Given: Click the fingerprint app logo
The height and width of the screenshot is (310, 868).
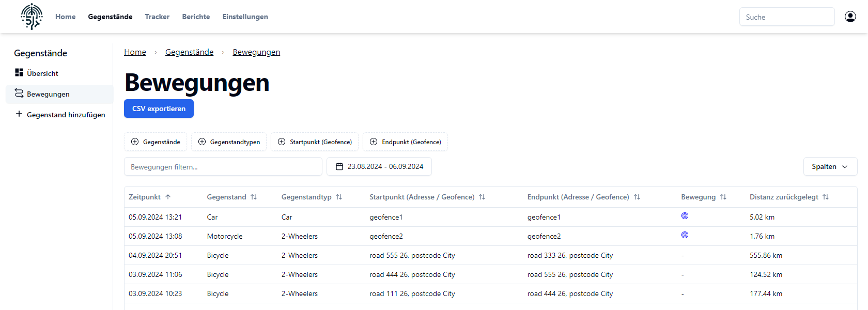Looking at the screenshot, I should click(x=32, y=17).
